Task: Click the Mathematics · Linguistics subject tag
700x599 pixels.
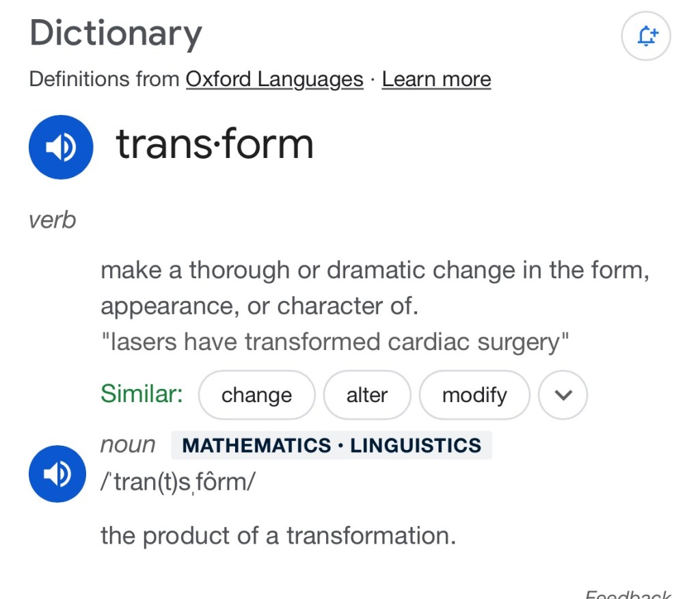Action: [332, 446]
